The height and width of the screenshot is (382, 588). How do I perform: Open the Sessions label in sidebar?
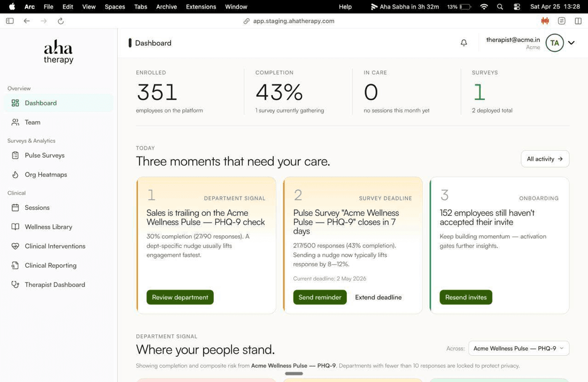[x=37, y=208]
